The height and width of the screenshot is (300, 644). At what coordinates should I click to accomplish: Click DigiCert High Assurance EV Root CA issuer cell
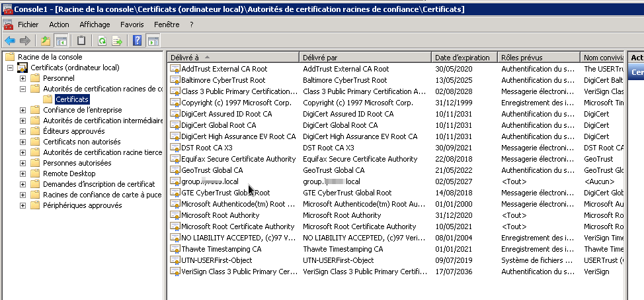coord(360,136)
